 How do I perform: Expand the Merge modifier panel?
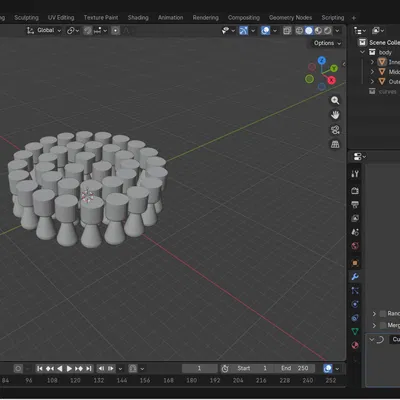374,325
